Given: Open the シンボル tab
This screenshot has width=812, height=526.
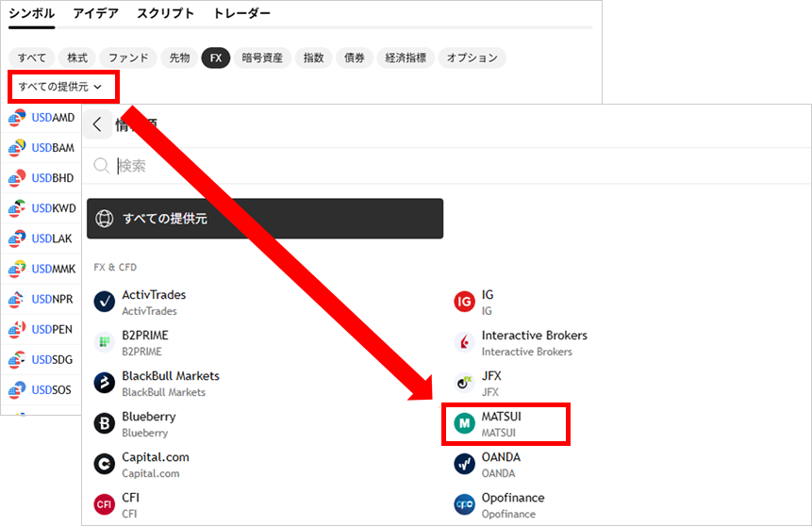Looking at the screenshot, I should click(x=31, y=13).
